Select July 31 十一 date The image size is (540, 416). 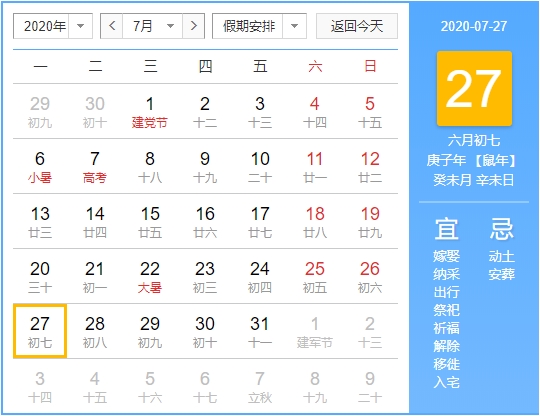260,332
